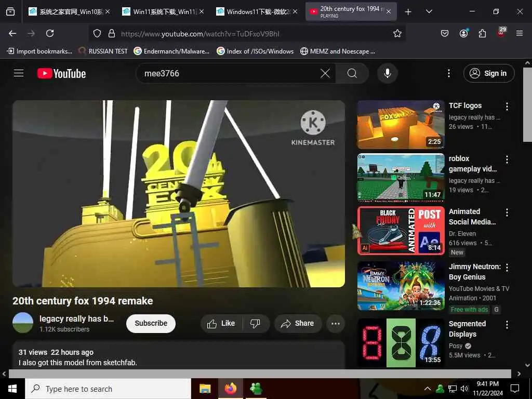Open more actions for the video
The height and width of the screenshot is (399, 532).
click(x=336, y=323)
